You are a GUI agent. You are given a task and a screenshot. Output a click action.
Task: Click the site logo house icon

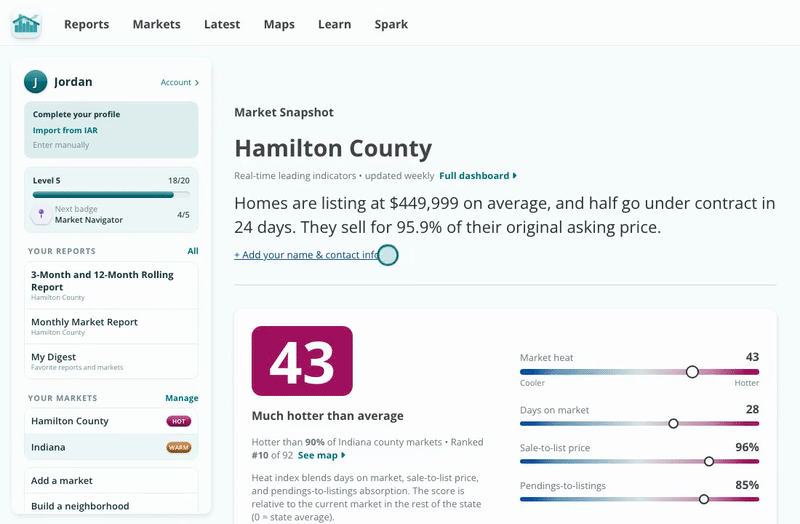[x=26, y=24]
